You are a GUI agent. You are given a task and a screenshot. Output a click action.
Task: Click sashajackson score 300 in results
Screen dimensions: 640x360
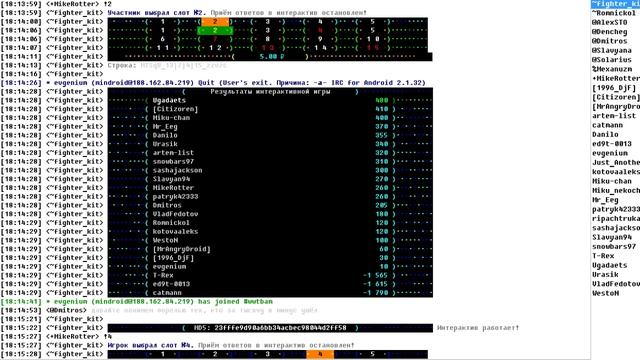click(x=382, y=171)
